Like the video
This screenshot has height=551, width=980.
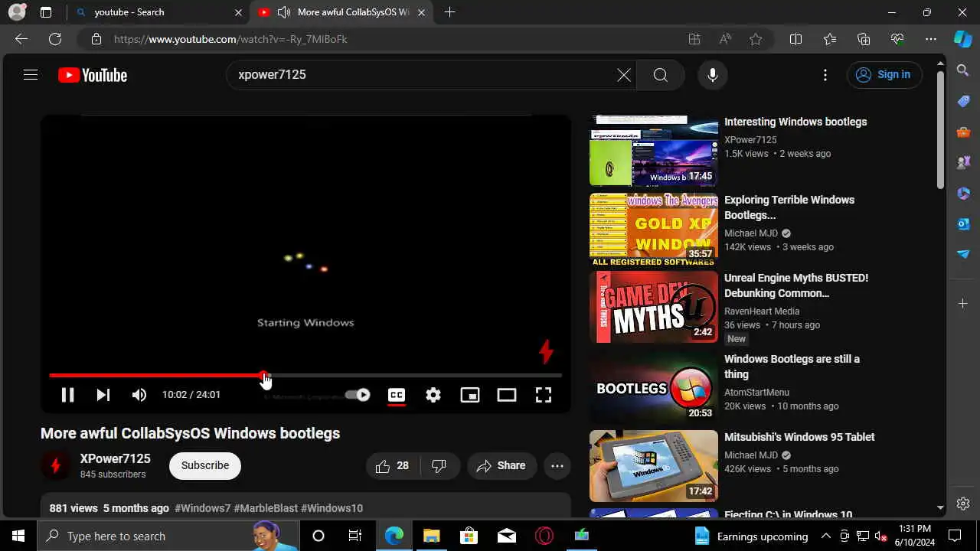pos(392,466)
